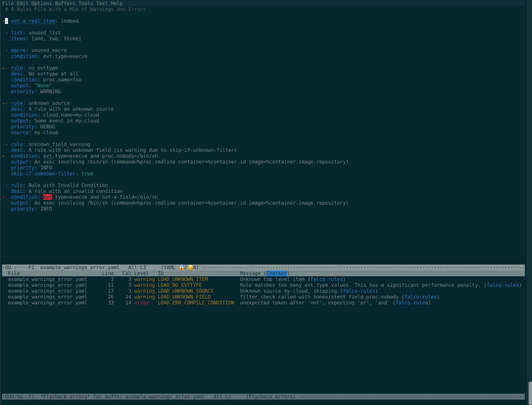Click the nonexistent field proc.nobody message
The height and width of the screenshot is (405, 532).
(x=319, y=297)
